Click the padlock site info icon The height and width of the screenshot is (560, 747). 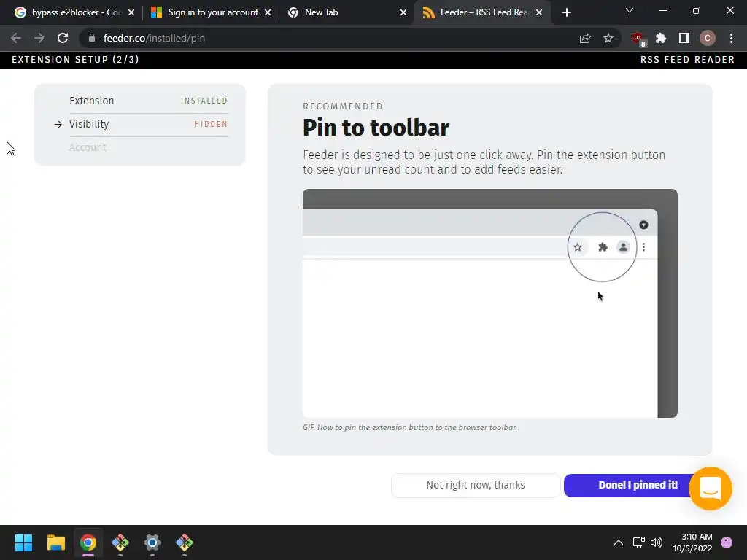[92, 38]
